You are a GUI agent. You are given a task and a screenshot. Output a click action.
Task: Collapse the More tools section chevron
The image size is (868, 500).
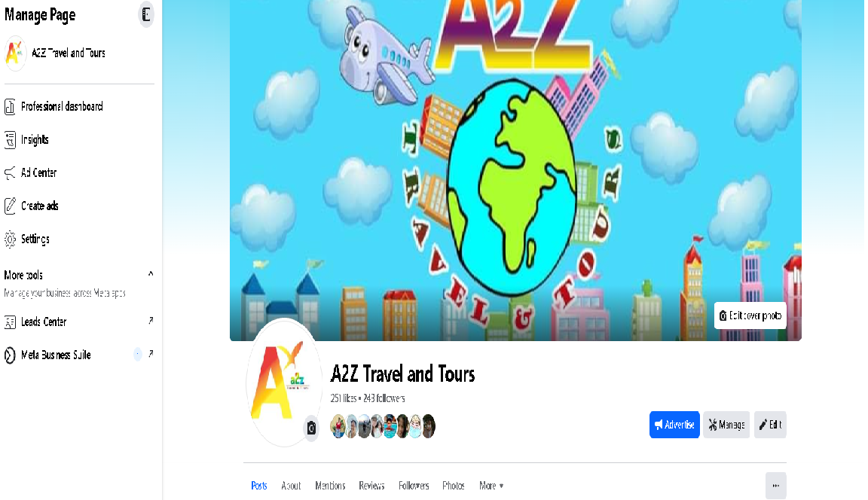click(151, 274)
